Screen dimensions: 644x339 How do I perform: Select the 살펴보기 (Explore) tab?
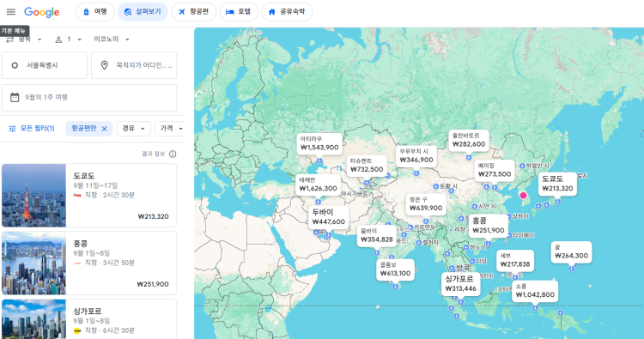click(x=143, y=12)
